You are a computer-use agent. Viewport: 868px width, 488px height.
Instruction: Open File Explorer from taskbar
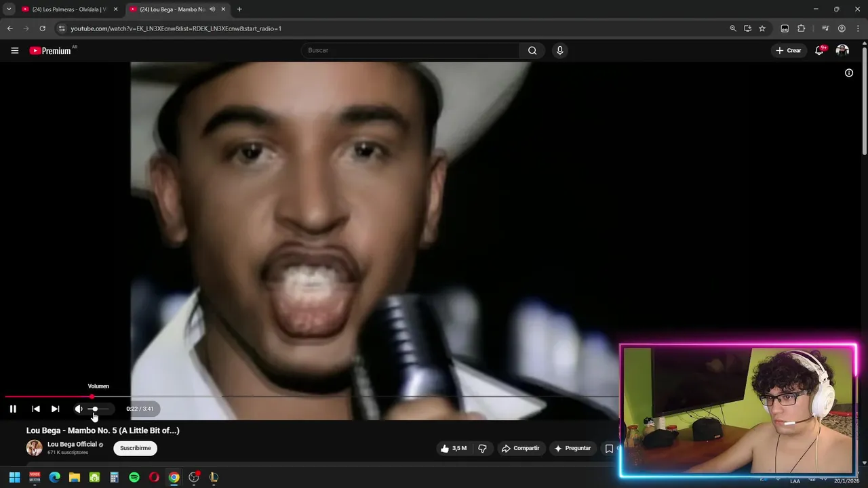click(x=75, y=477)
